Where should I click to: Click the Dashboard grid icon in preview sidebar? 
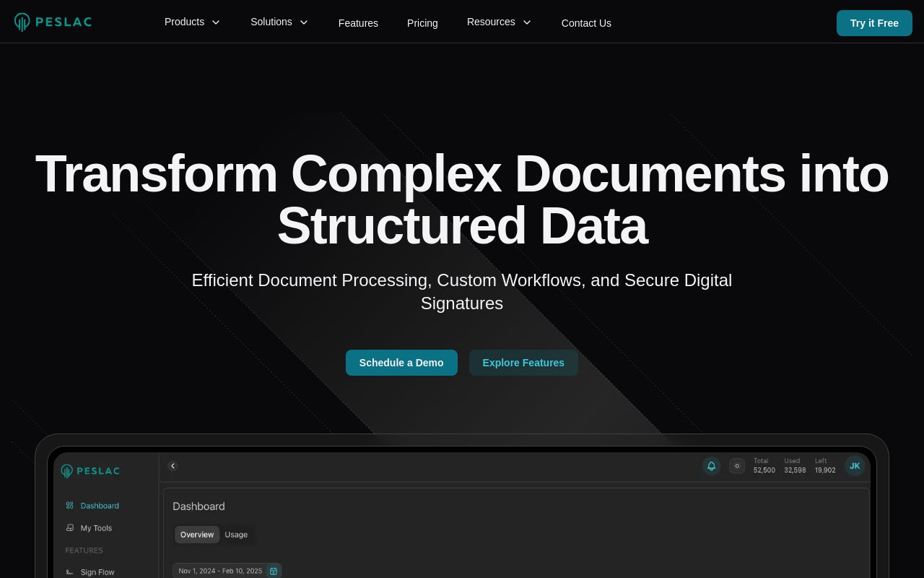[x=70, y=506]
